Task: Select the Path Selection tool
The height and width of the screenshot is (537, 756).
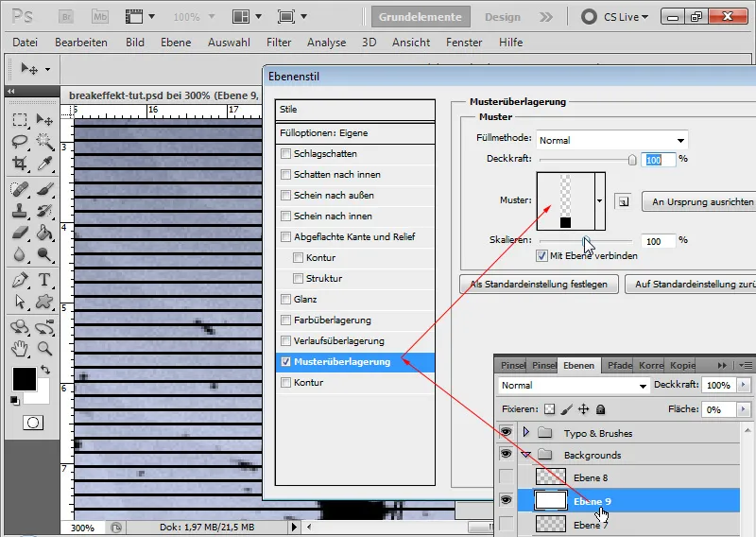Action: tap(19, 302)
